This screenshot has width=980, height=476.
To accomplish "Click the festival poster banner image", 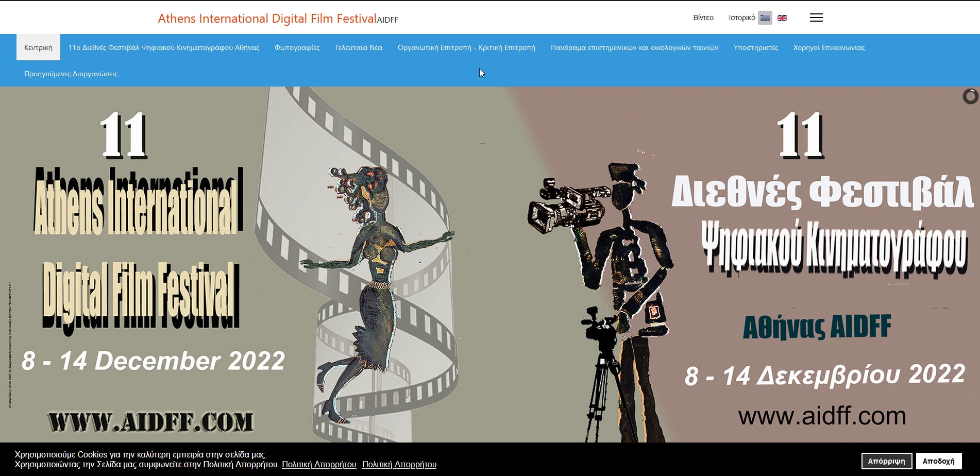I will [x=489, y=264].
